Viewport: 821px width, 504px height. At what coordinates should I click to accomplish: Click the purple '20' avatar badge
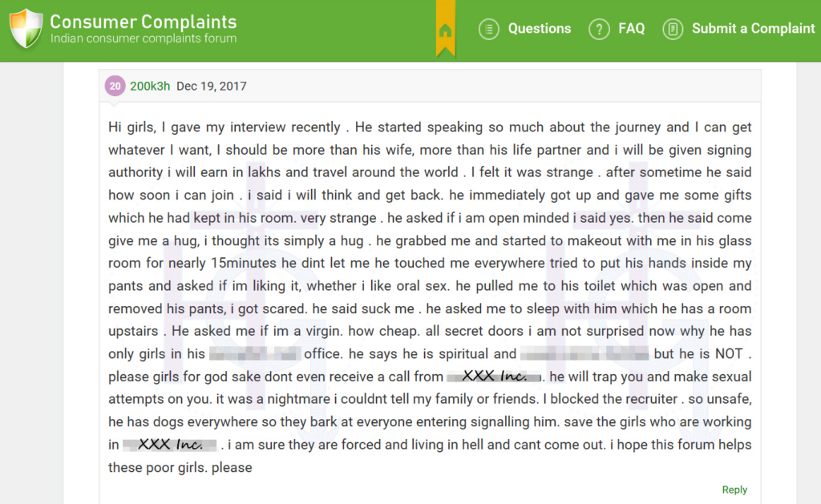115,86
